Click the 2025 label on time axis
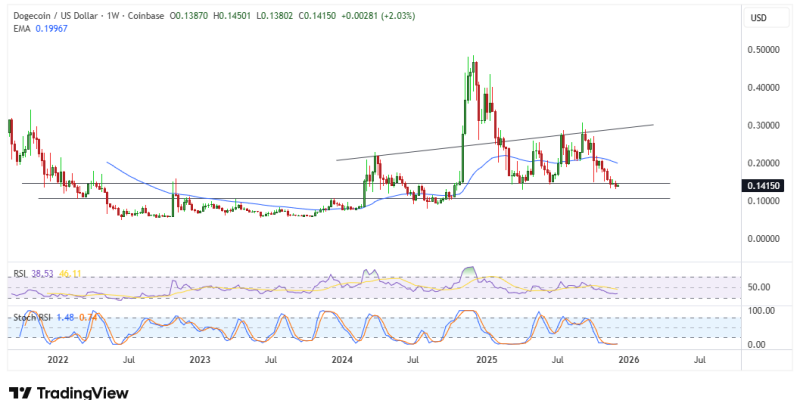Screen dimensions: 800x400 [x=486, y=358]
